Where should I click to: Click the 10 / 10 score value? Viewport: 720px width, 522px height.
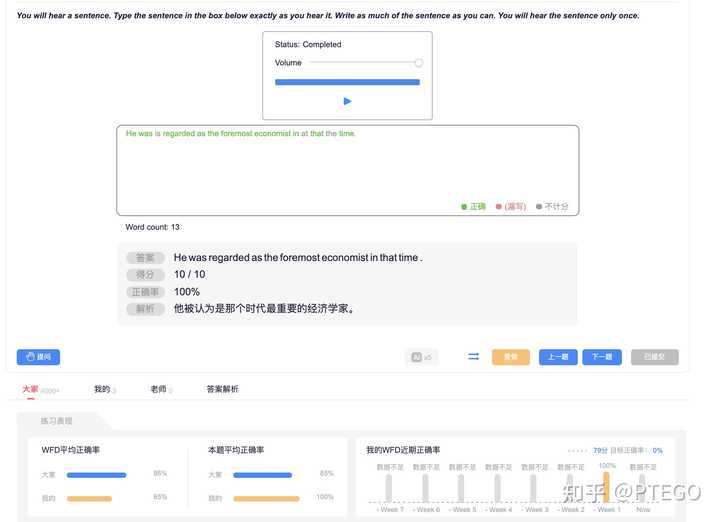[189, 275]
